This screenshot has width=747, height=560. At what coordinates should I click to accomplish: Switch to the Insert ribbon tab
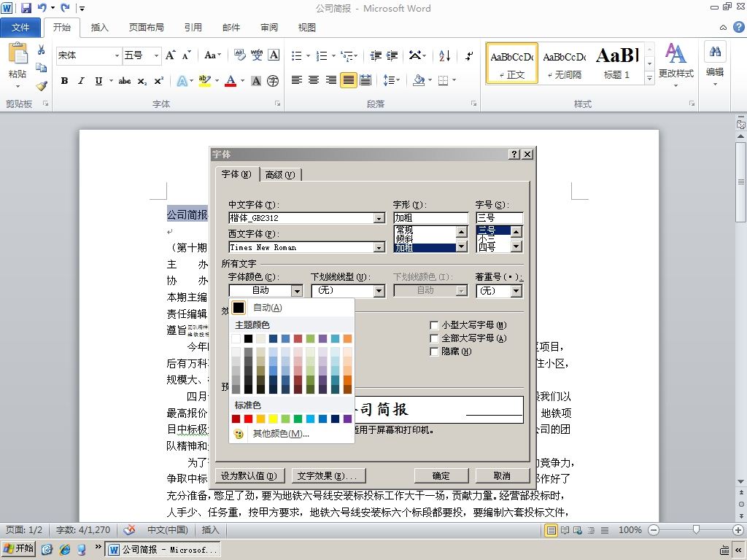99,28
